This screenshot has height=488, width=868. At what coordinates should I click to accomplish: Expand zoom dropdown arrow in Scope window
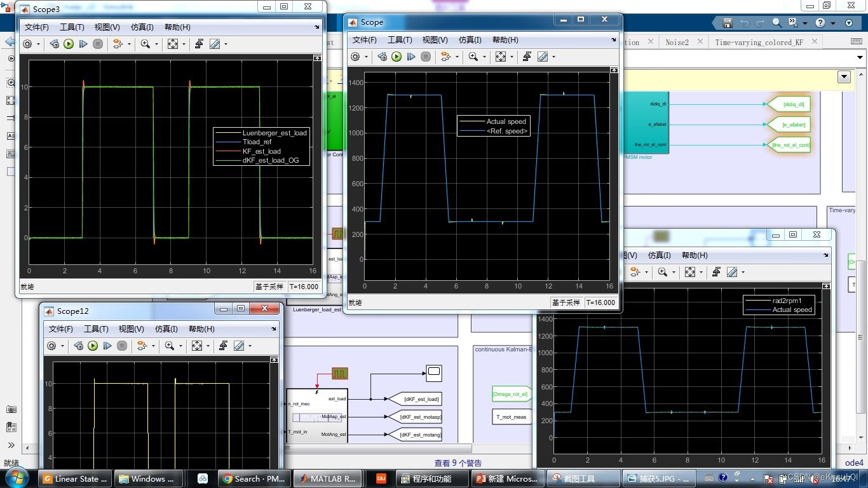[x=484, y=57]
